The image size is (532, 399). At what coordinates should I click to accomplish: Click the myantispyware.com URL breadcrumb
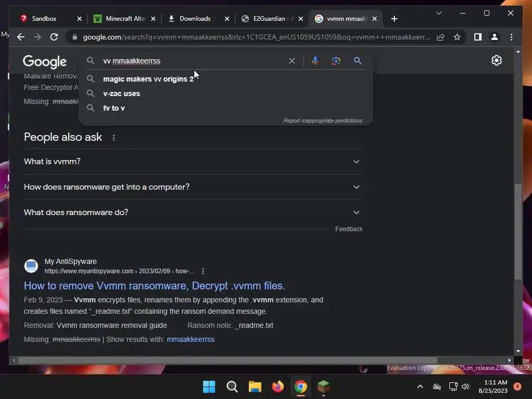tap(119, 271)
